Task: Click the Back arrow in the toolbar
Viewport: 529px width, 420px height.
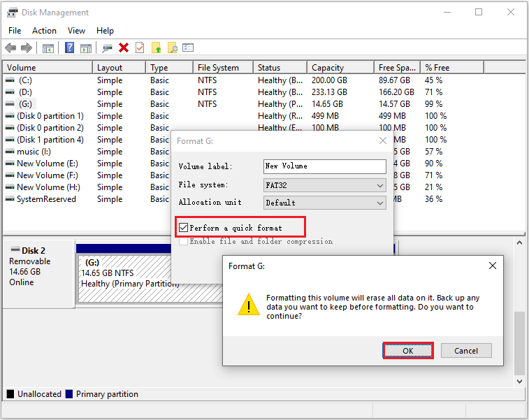Action: (10, 48)
